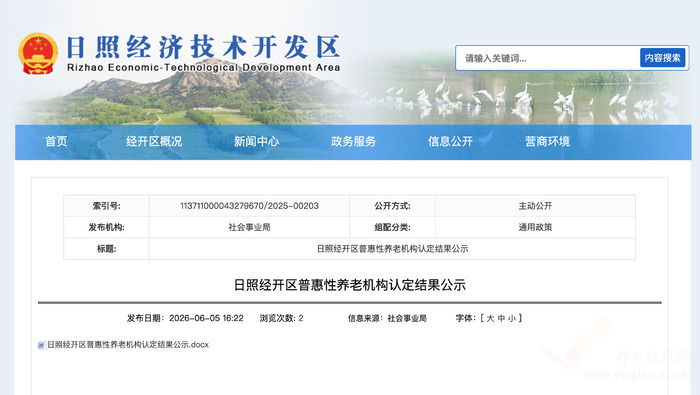Screen dimensions: 700x395
Task: Click the 日照经济技术开发区 site title
Action: 203,47
